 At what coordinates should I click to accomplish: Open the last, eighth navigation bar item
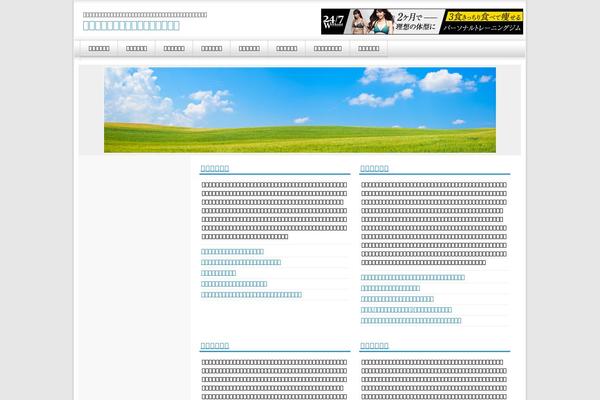pyautogui.click(x=368, y=49)
